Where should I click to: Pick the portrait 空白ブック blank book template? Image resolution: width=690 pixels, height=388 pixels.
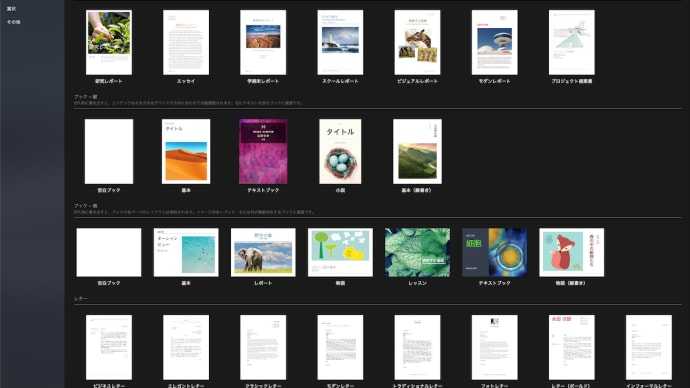click(x=109, y=151)
